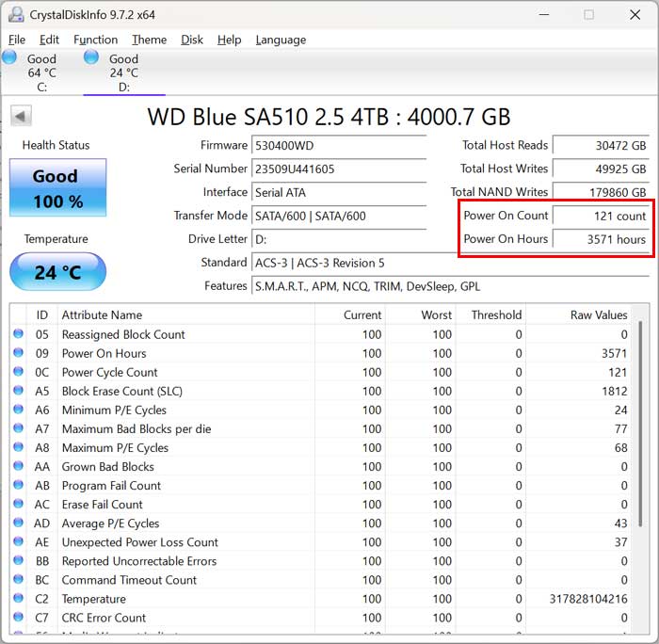Click the Total NAND Writes value 179860 GB
Screen dimensions: 659x644
pyautogui.click(x=601, y=192)
